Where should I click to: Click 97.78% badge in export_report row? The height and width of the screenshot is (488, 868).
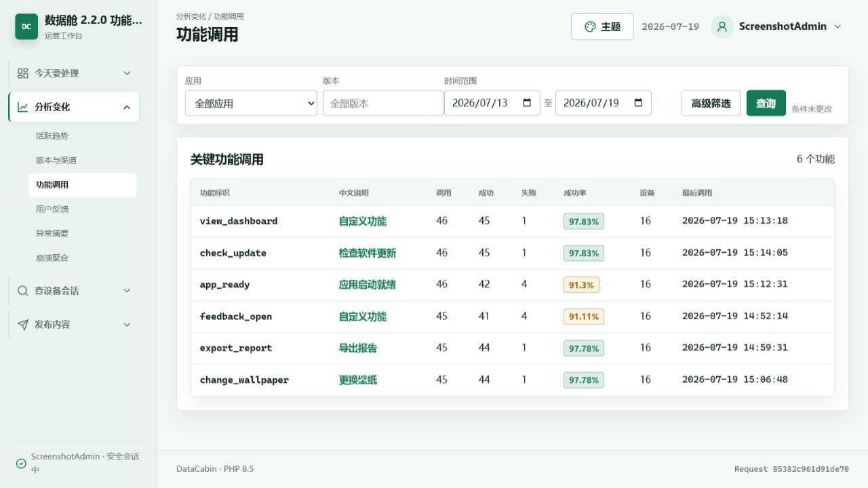pos(584,348)
